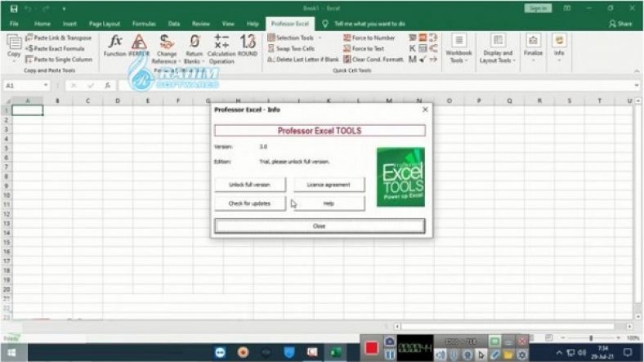The height and width of the screenshot is (362, 644).
Task: Expand the formula bar chevron
Action: (637, 85)
